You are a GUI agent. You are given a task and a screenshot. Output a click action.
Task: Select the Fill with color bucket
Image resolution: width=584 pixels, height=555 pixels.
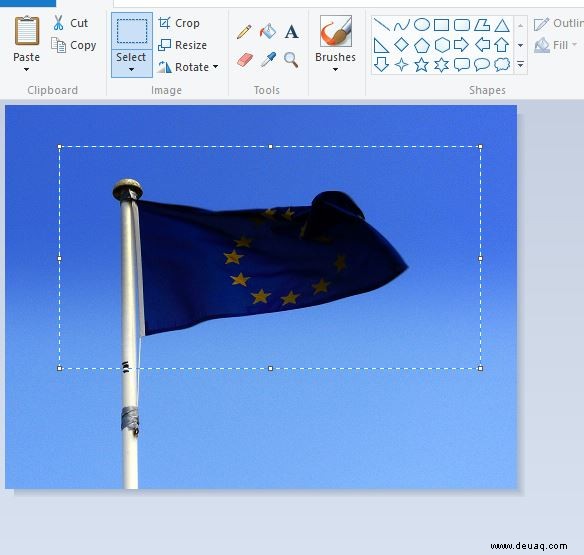pos(268,31)
